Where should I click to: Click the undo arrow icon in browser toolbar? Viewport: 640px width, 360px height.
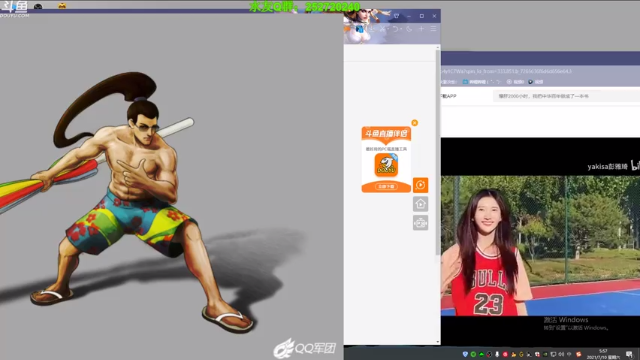tap(395, 29)
